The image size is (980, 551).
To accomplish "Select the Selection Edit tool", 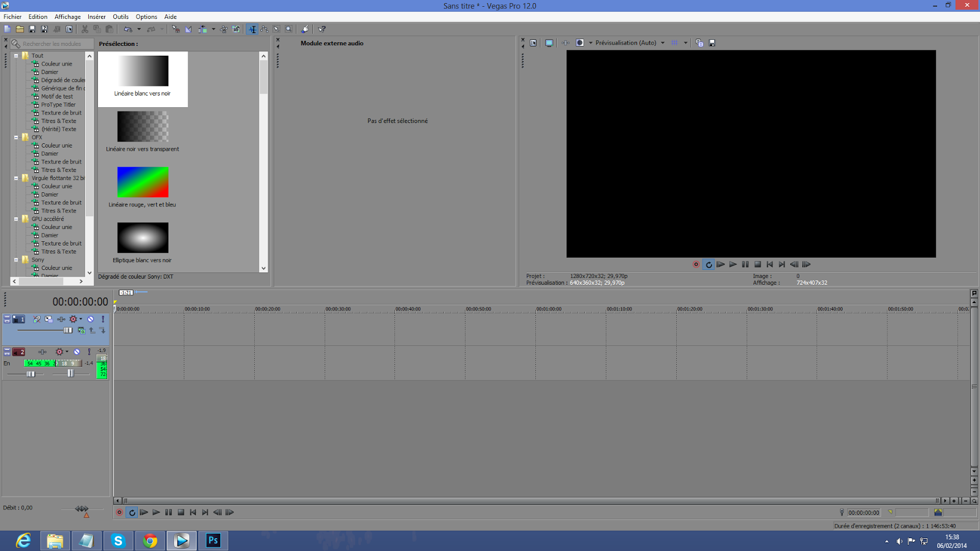I will point(276,29).
